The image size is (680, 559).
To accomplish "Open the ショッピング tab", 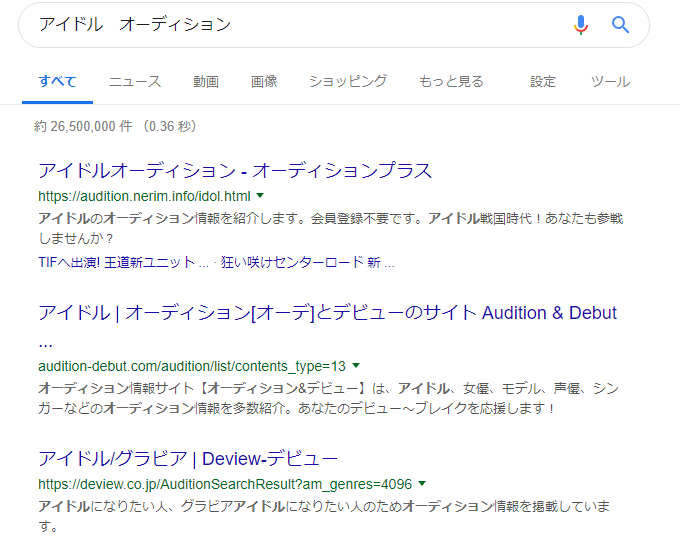I will (x=348, y=82).
